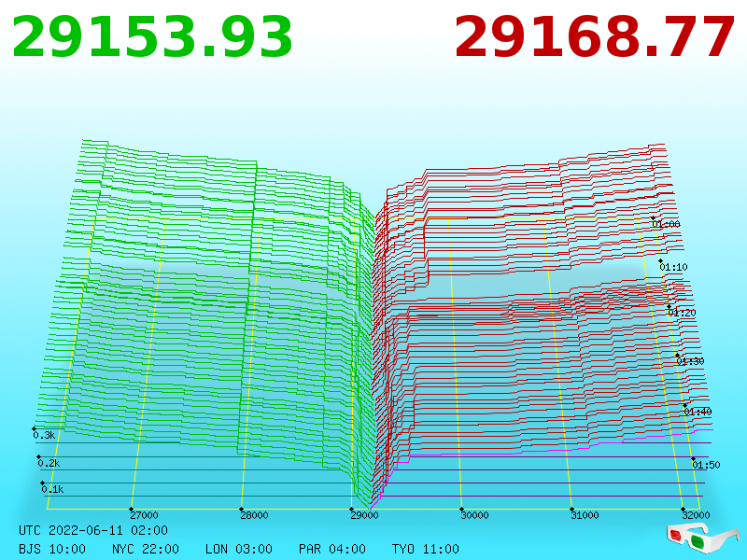Click the 0.1k depth axis label
This screenshot has width=747, height=560.
[52, 489]
